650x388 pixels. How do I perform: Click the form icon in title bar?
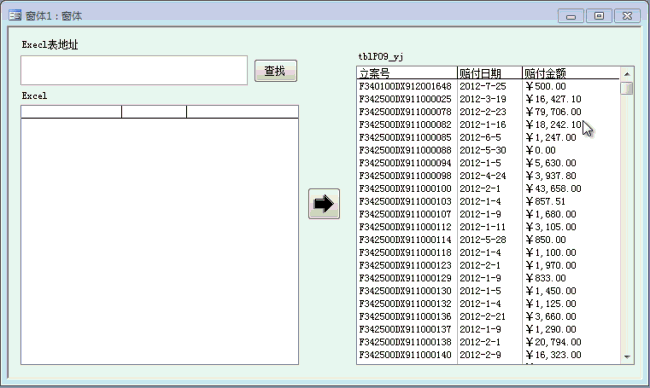tap(15, 15)
